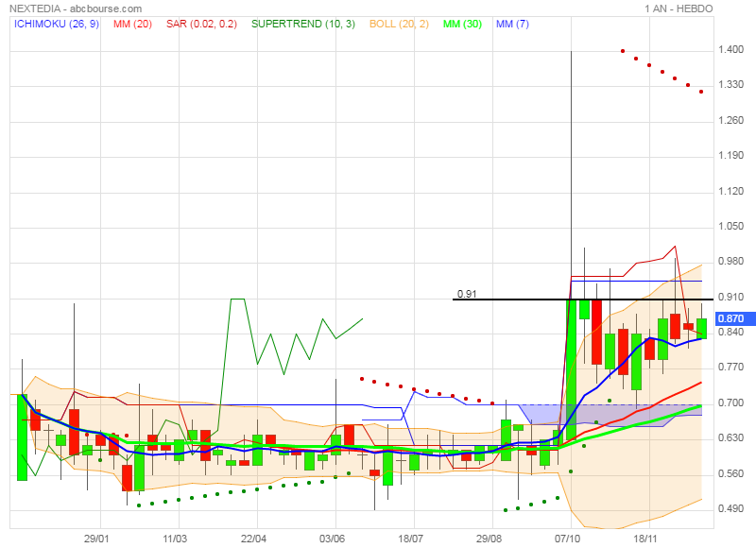The height and width of the screenshot is (548, 756).
Task: Click the 07/10 date axis label
Action: point(568,539)
